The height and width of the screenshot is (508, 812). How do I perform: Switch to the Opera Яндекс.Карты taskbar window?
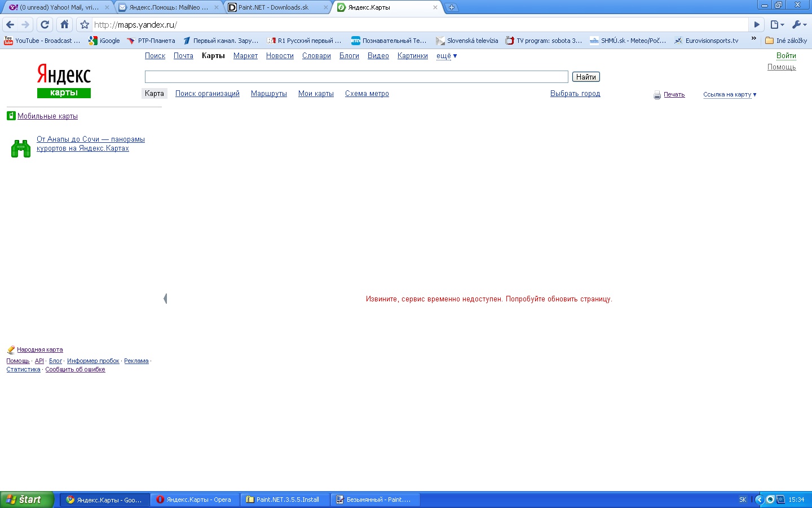pos(195,500)
